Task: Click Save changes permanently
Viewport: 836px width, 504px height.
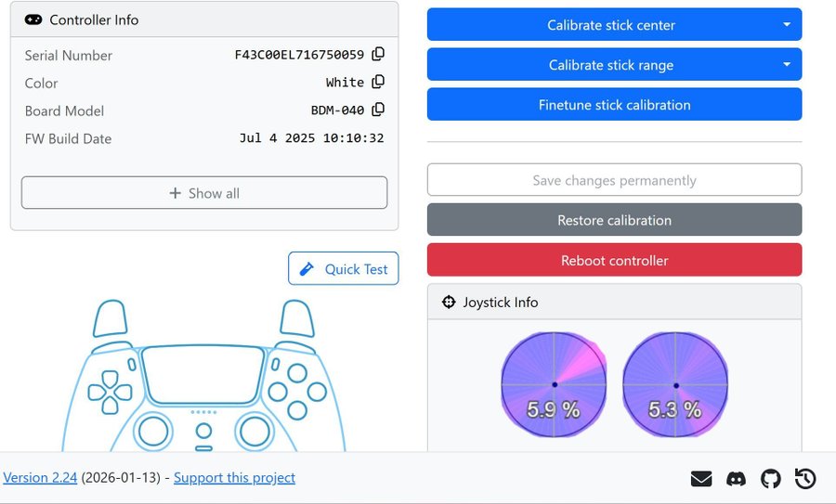Action: pyautogui.click(x=614, y=181)
